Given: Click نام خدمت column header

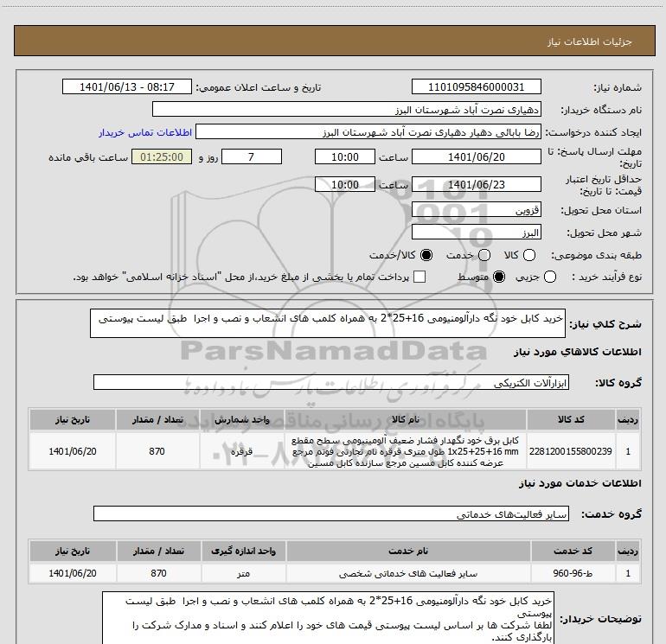Looking at the screenshot, I should coord(408,551).
